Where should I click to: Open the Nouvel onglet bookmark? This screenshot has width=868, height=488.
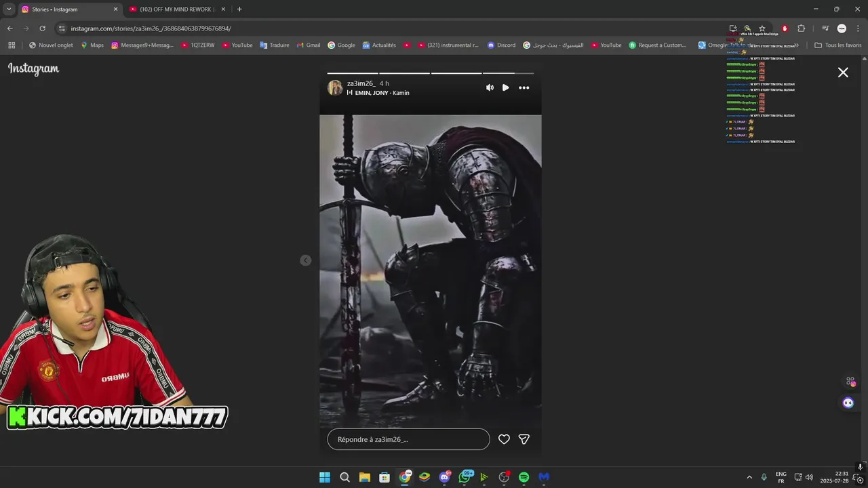point(51,45)
